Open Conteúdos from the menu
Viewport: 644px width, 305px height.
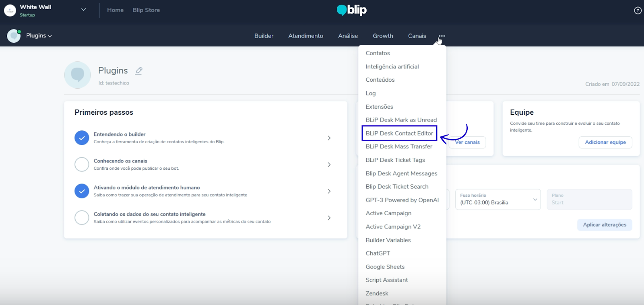click(380, 80)
